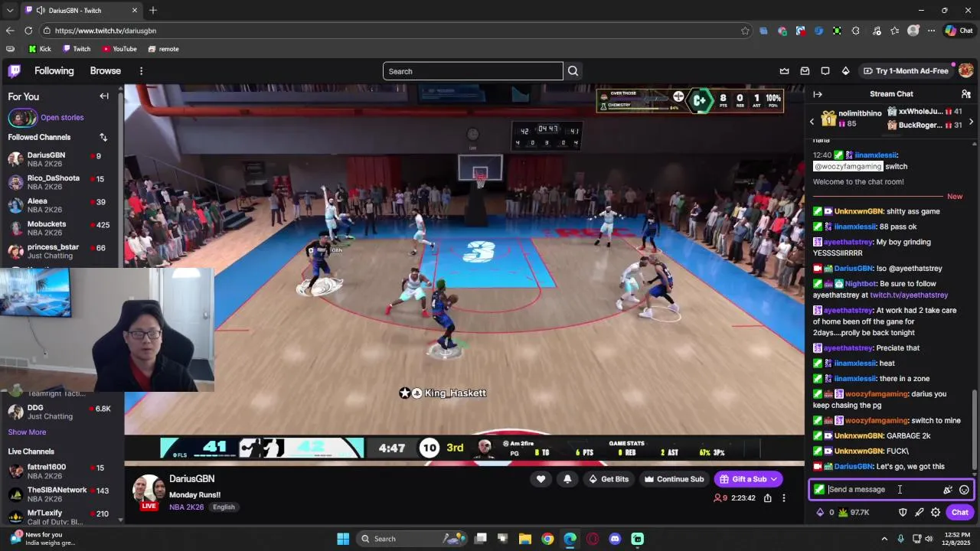
Task: Click the English language tag
Action: click(x=224, y=507)
